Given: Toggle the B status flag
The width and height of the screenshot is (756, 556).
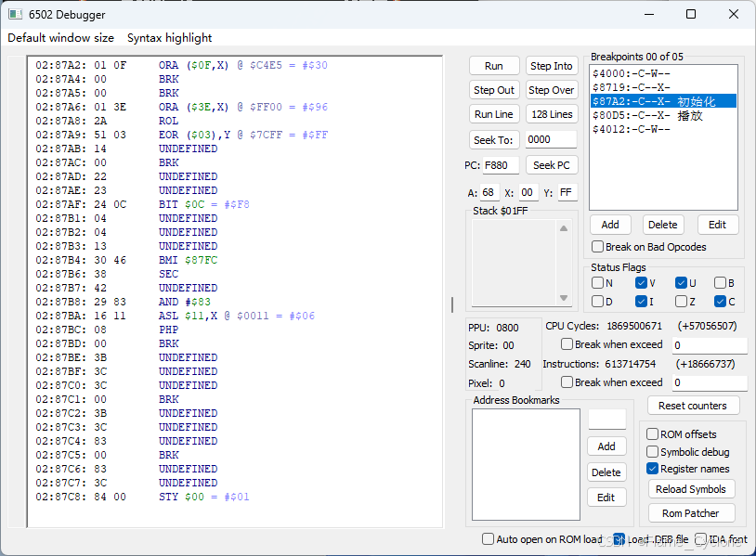Looking at the screenshot, I should (x=721, y=282).
